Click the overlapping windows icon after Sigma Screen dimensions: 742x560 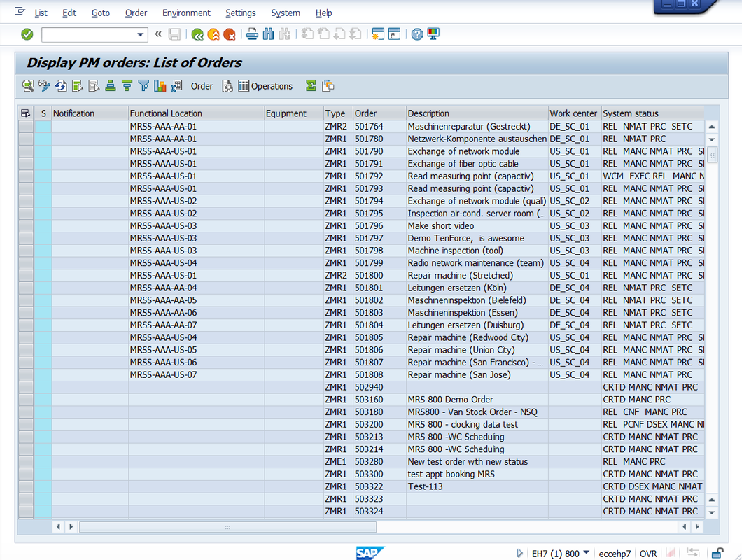tap(328, 85)
